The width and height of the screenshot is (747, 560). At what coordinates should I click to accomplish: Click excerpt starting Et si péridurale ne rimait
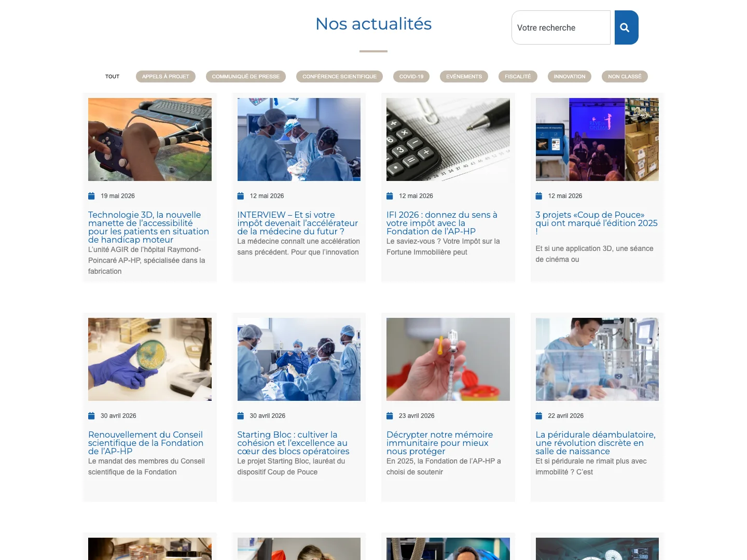(591, 467)
